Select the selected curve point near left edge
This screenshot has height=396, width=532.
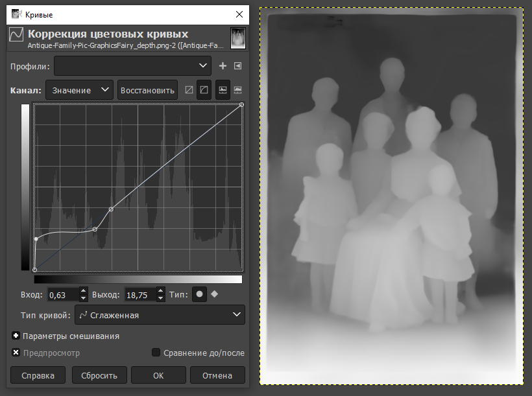pos(36,239)
